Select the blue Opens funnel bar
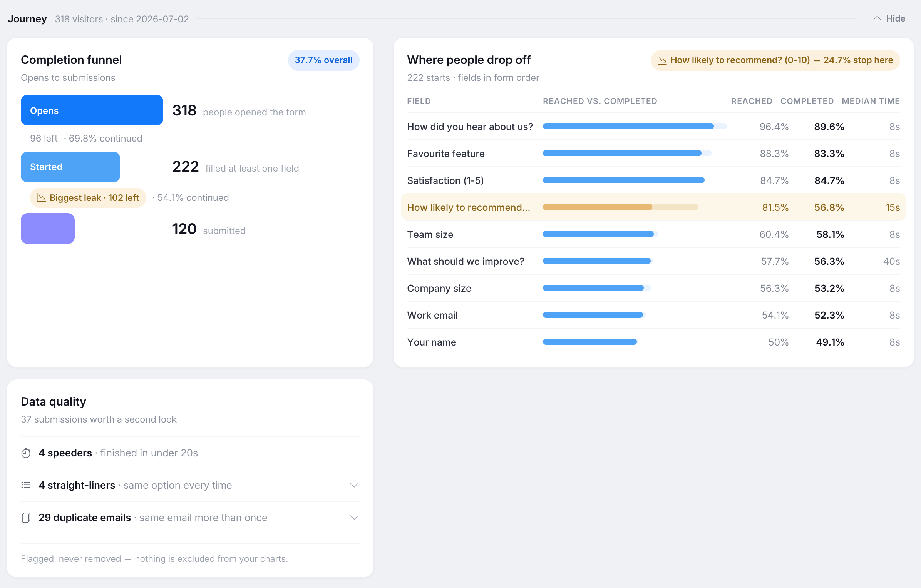This screenshot has height=588, width=921. [x=92, y=110]
